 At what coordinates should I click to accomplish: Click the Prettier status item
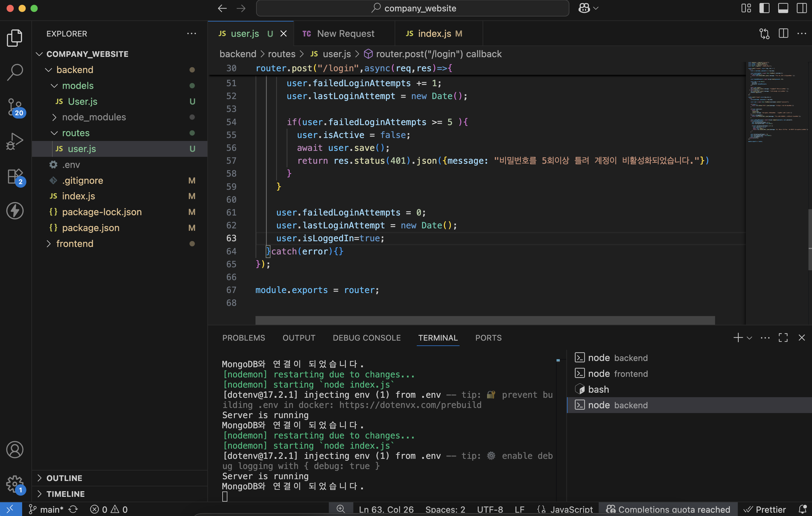coord(764,509)
